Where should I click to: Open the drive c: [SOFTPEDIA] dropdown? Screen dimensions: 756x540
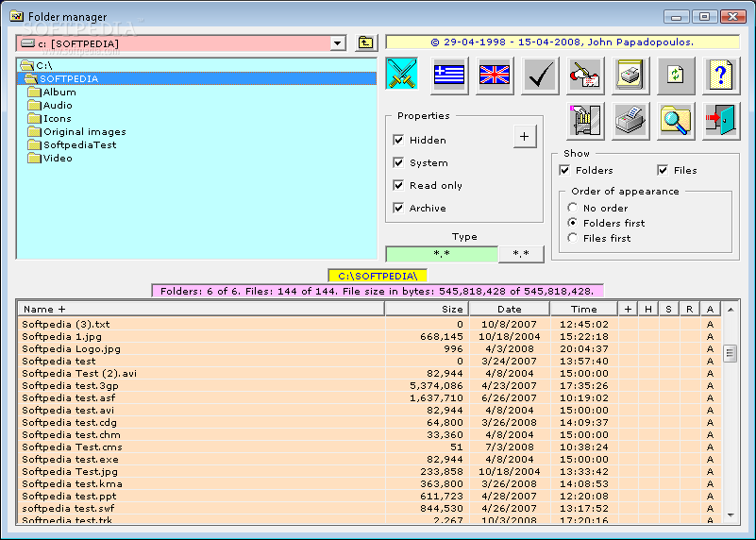338,43
